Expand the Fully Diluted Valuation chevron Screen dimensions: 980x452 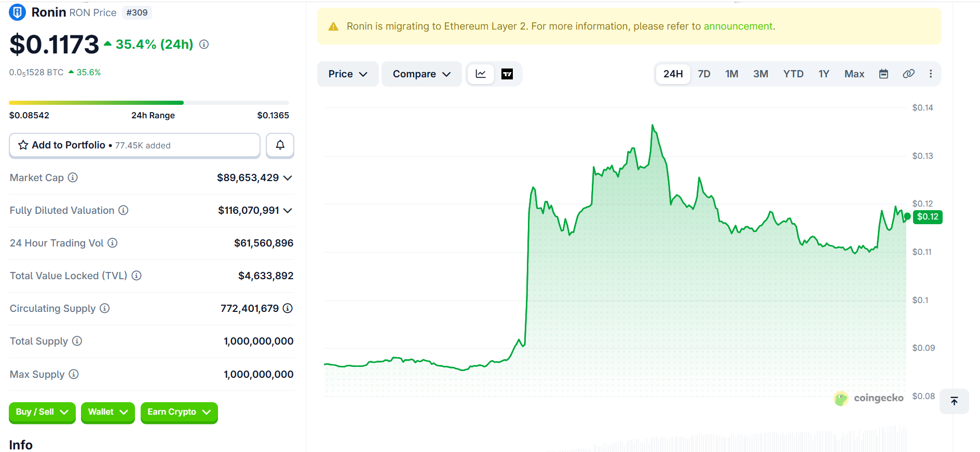tap(288, 211)
